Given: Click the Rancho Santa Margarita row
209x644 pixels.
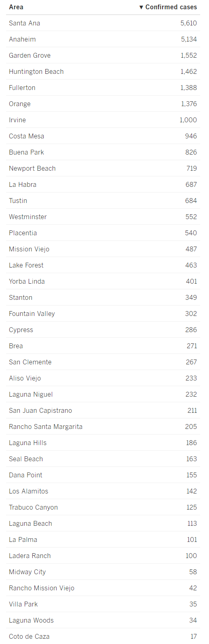Looking at the screenshot, I should coord(103,427).
